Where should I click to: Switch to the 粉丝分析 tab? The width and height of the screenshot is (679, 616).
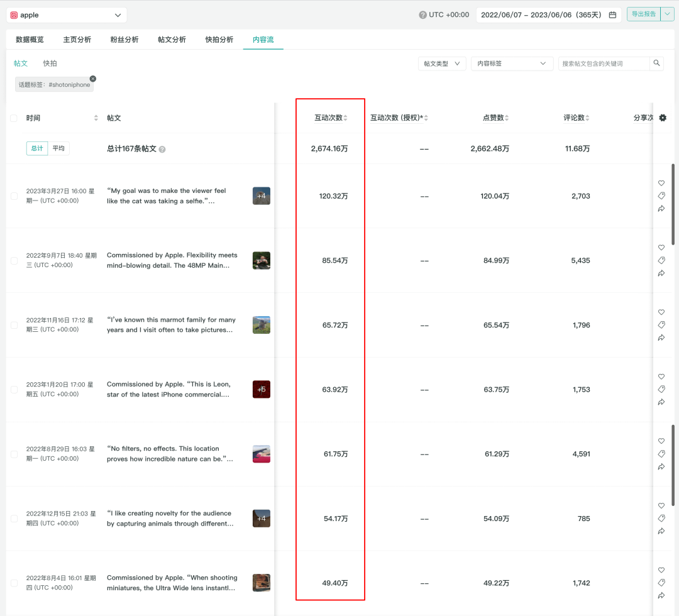coord(123,40)
